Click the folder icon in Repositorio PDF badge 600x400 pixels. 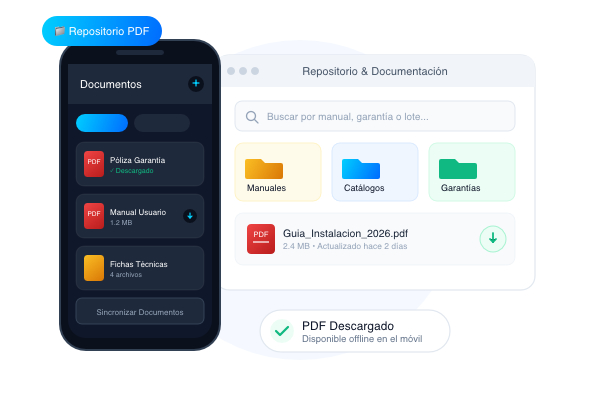[x=59, y=31]
